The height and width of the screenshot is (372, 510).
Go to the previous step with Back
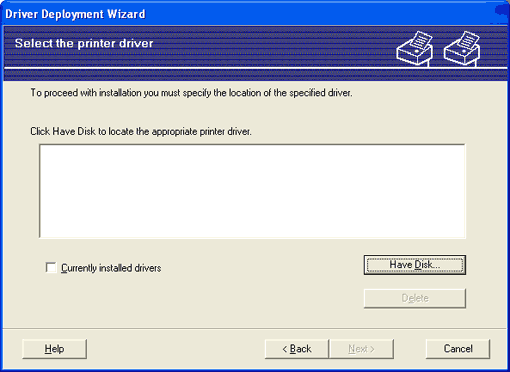coord(297,349)
